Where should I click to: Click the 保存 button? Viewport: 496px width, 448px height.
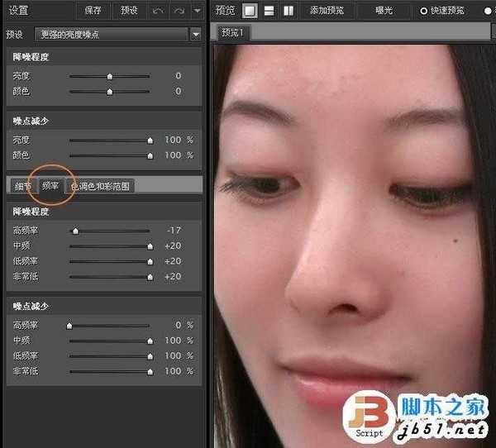click(x=93, y=11)
